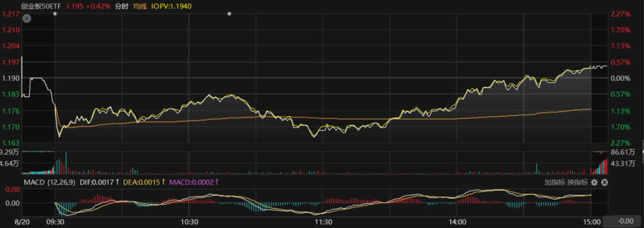
Task: Click the IOPV:1.1940 value
Action: pyautogui.click(x=171, y=6)
